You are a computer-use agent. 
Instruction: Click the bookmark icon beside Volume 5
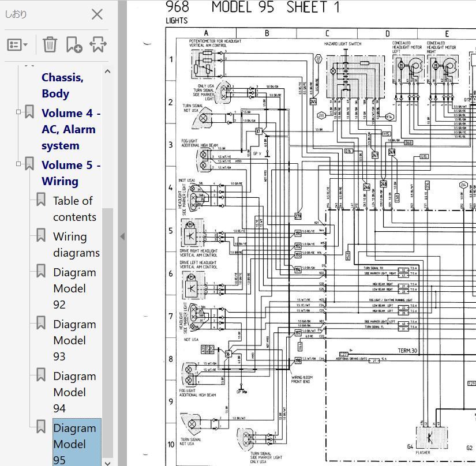tap(29, 164)
